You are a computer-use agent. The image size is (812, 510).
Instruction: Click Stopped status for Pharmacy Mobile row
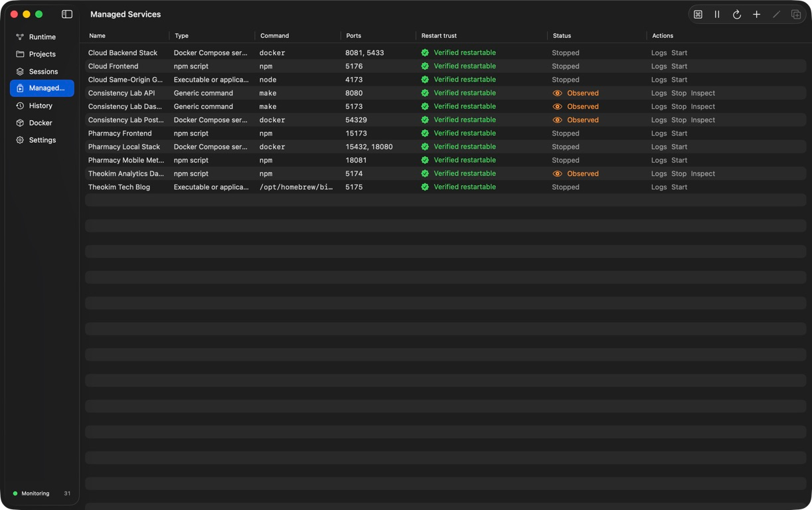566,160
